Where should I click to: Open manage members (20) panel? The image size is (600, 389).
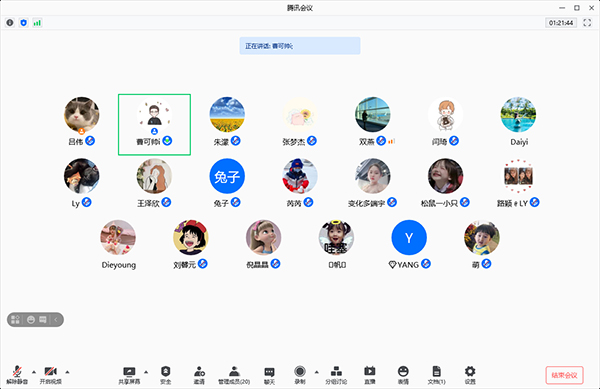point(234,374)
